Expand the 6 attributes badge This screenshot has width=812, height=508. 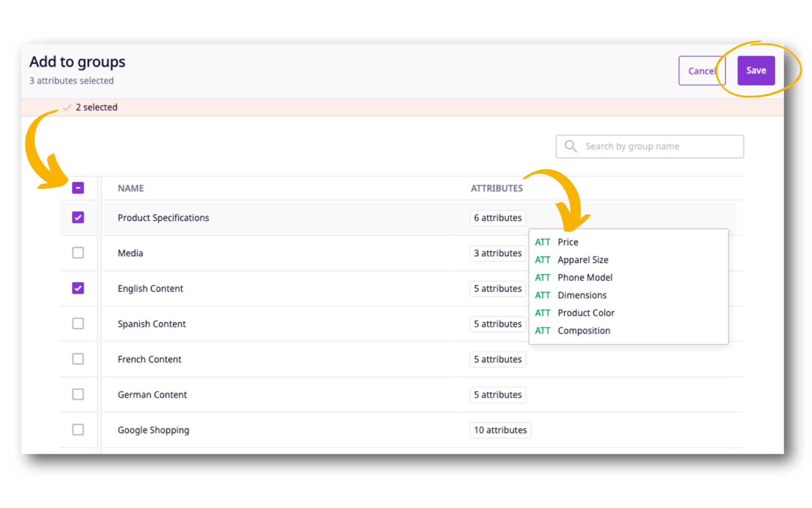[x=498, y=218]
